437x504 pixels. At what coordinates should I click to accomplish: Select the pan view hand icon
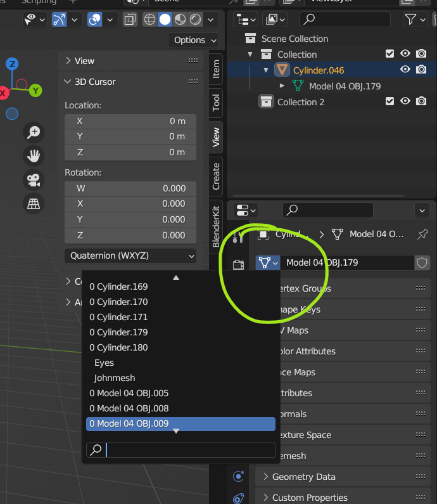click(x=34, y=156)
